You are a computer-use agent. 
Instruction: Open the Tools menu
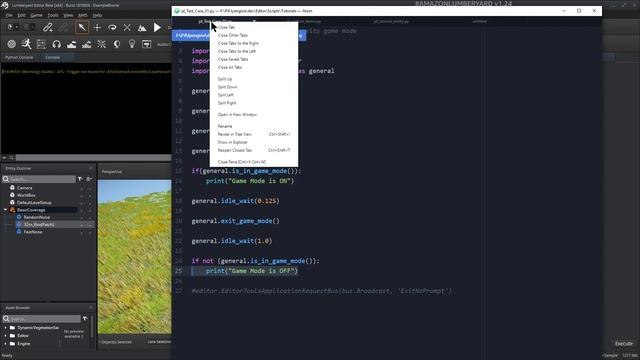coord(53,15)
